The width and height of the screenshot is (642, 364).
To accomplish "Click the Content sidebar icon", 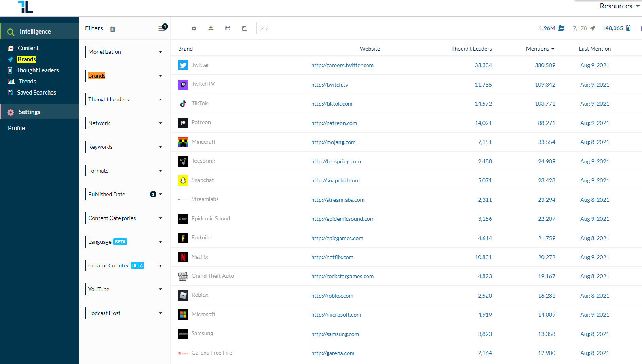I will 11,48.
